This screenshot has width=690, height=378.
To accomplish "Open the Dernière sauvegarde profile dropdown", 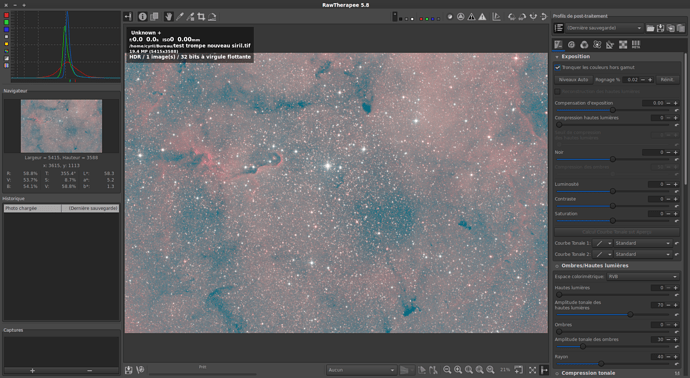I will pos(604,28).
